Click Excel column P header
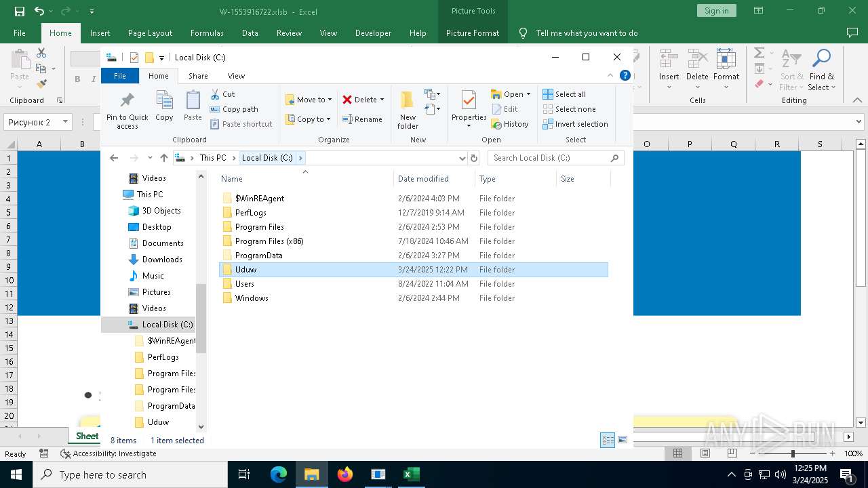The image size is (868, 488). pyautogui.click(x=690, y=144)
